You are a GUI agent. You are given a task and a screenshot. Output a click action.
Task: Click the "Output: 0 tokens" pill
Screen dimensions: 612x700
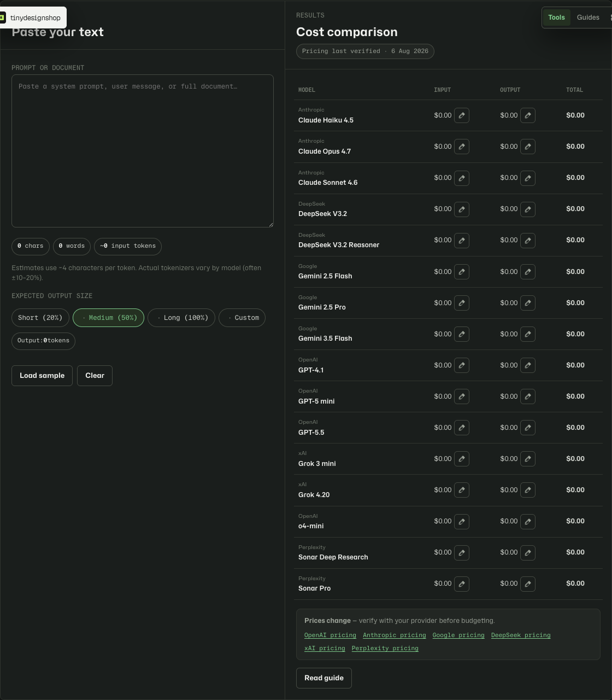pyautogui.click(x=43, y=341)
